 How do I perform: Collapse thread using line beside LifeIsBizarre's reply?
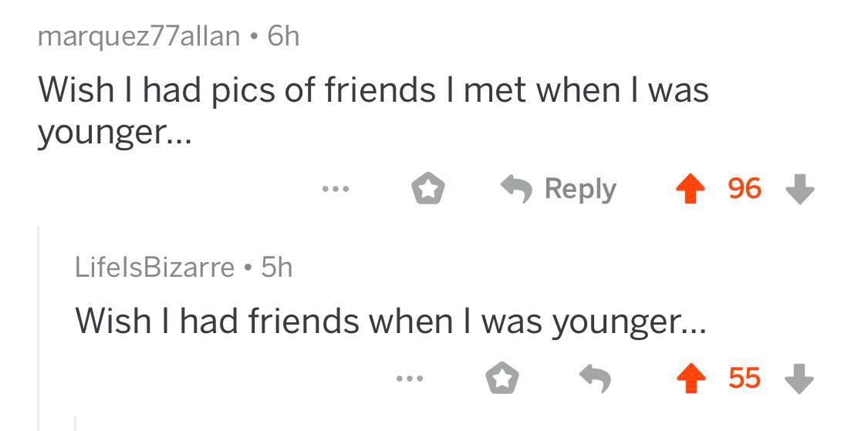[x=39, y=324]
